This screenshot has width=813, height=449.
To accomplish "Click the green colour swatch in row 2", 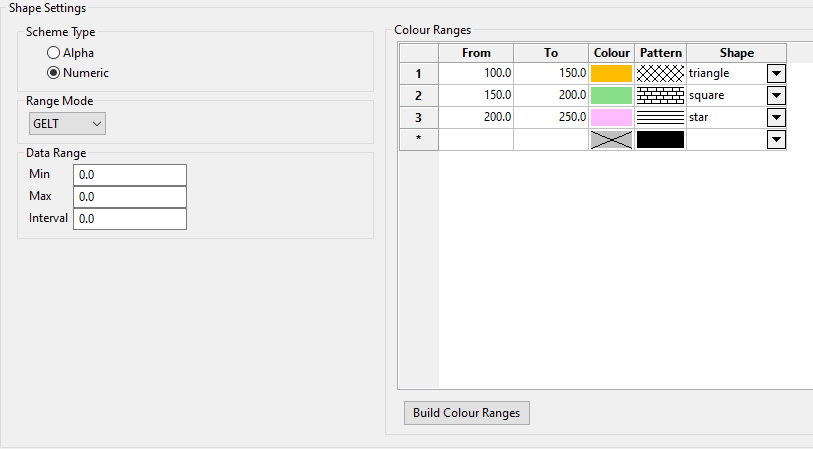I will [611, 95].
